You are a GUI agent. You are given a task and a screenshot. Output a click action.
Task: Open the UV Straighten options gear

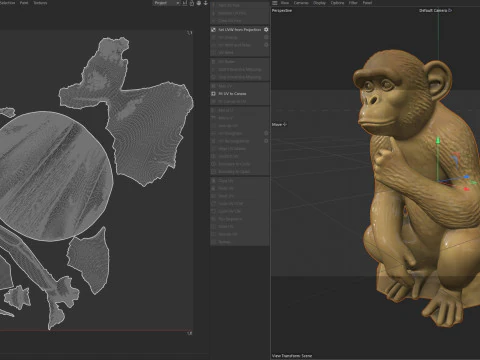pos(266,133)
